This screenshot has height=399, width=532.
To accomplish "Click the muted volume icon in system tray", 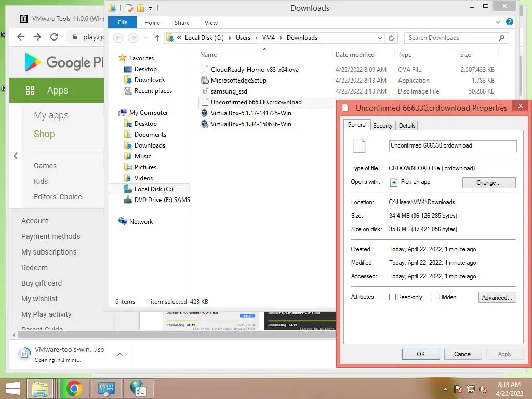I will [483, 389].
